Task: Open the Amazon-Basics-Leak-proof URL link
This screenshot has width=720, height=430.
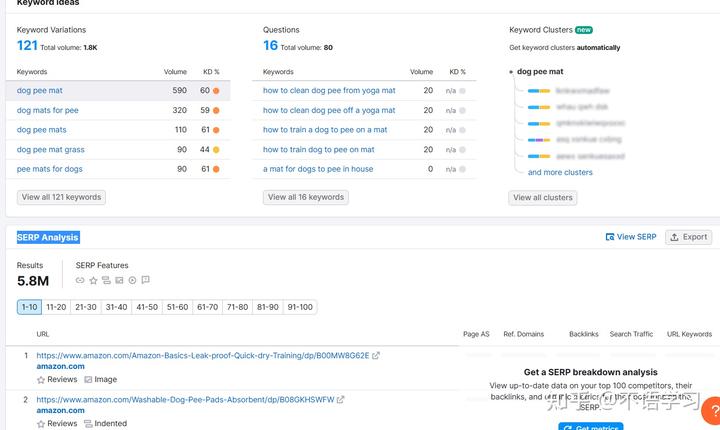Action: [x=202, y=355]
